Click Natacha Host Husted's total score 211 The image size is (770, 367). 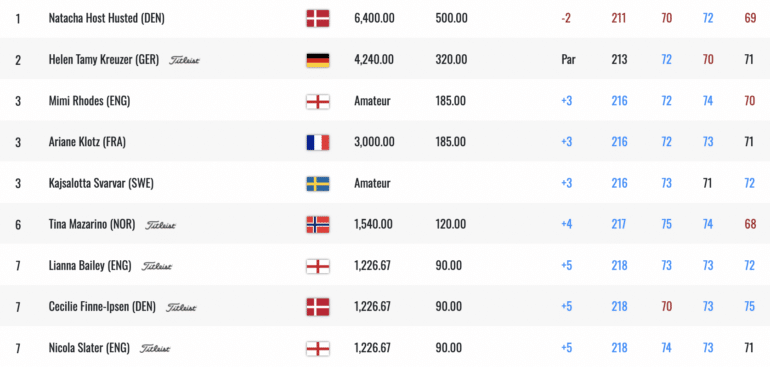pos(619,19)
